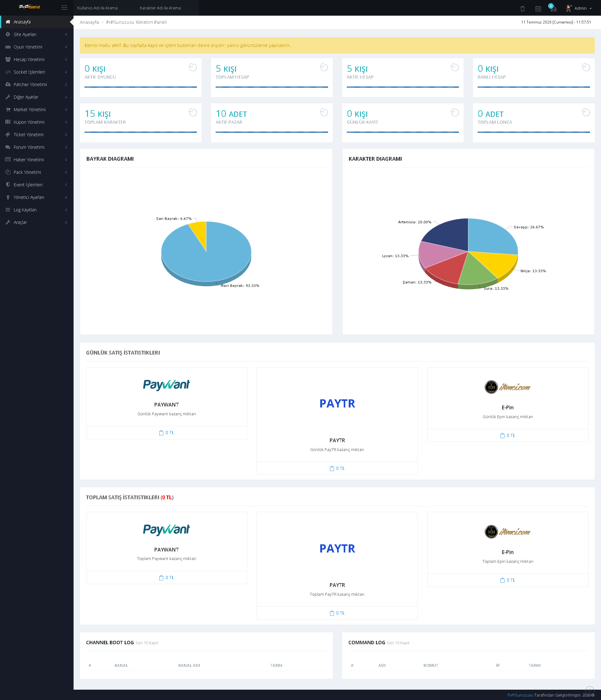
Task: Click pie icon on Toplam Lonca card
Action: pos(586,112)
